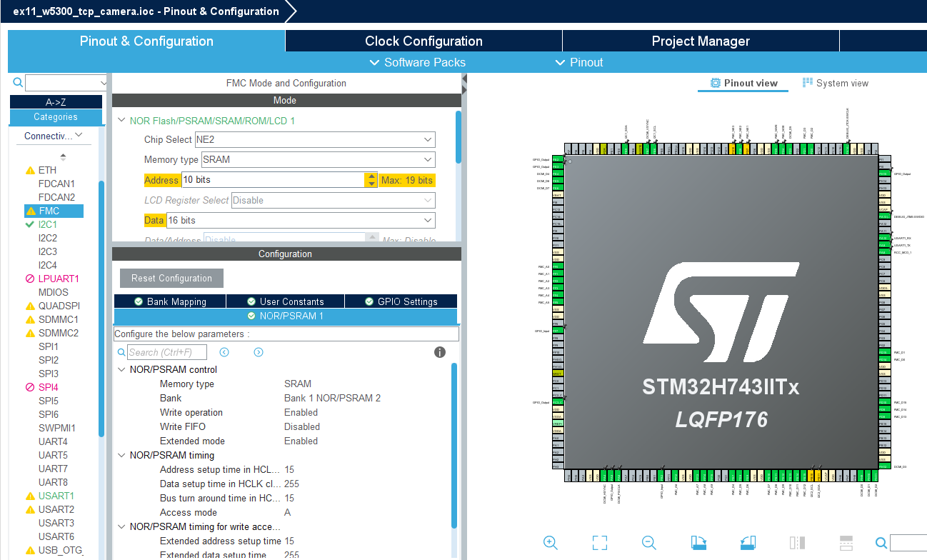Open the GPIO Settings tab
The image size is (927, 560).
[401, 301]
